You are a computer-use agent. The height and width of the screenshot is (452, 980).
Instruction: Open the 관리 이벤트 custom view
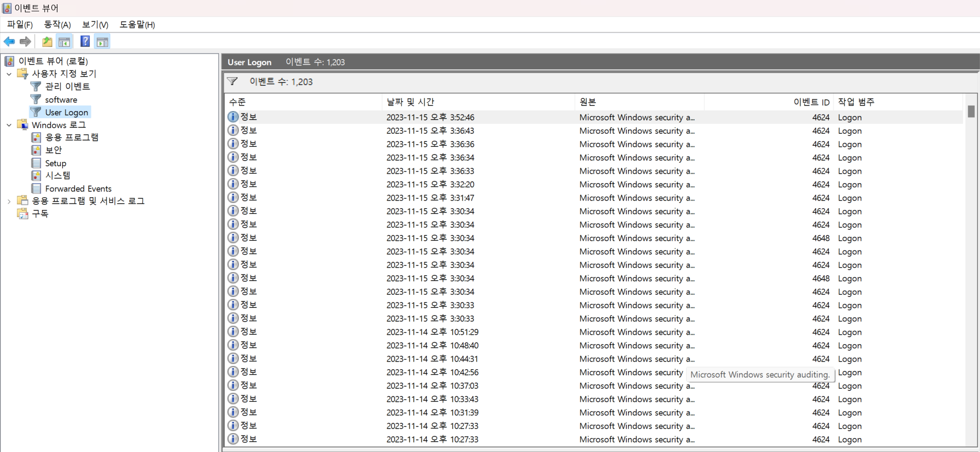pyautogui.click(x=67, y=86)
